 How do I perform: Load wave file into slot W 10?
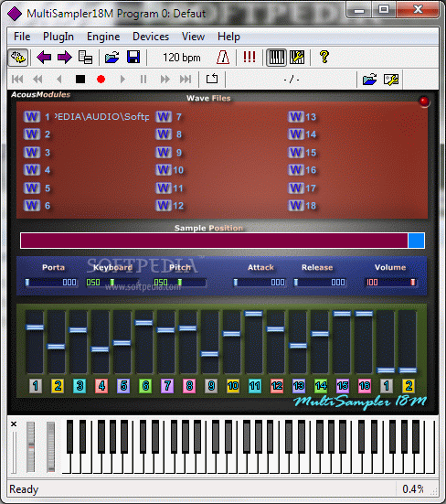pos(164,170)
